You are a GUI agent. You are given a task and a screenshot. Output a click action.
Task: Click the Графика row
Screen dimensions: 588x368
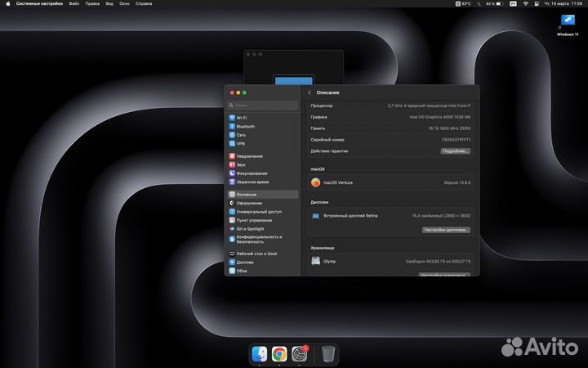pyautogui.click(x=390, y=117)
